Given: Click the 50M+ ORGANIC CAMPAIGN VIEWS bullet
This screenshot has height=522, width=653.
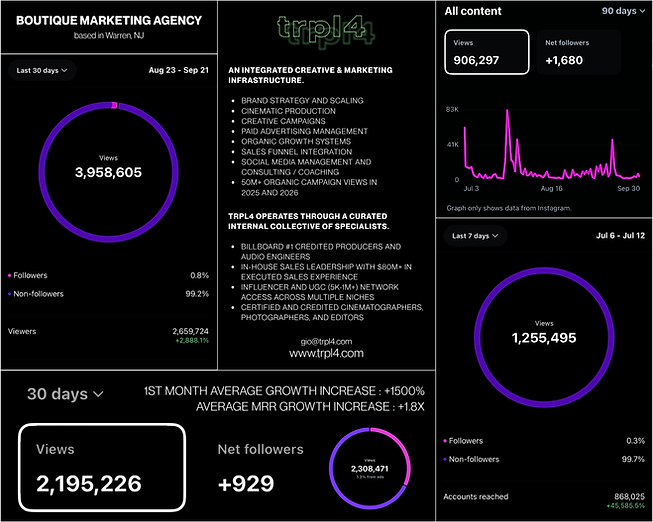Looking at the screenshot, I should click(309, 187).
